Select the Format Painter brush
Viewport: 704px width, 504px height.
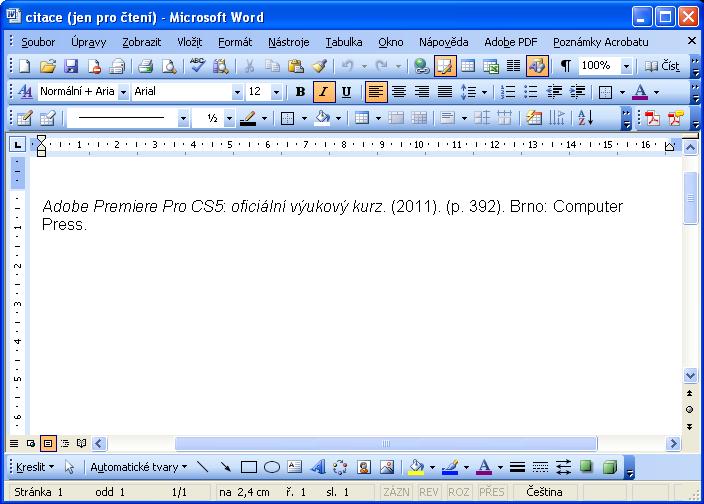click(x=319, y=66)
